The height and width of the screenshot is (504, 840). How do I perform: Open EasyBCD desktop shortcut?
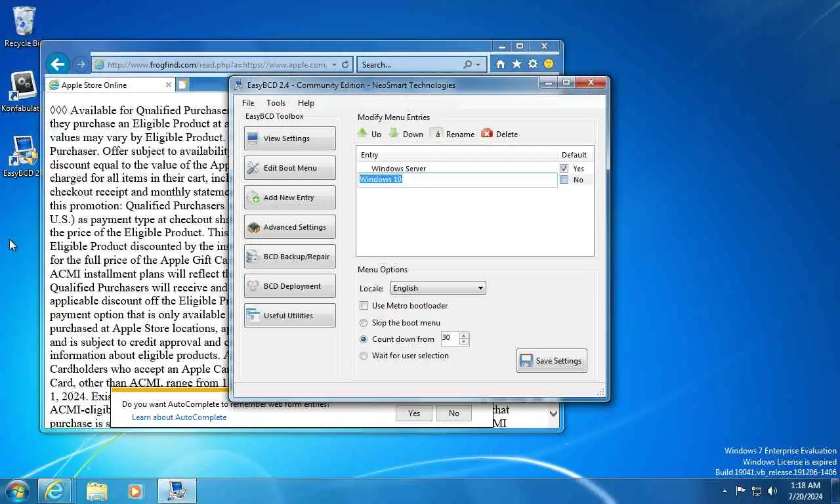click(24, 156)
